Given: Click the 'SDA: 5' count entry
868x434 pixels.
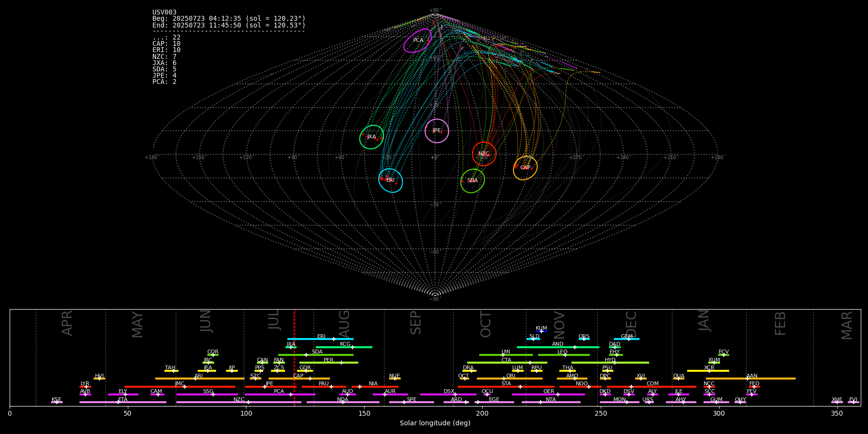Looking at the screenshot, I should pyautogui.click(x=164, y=69).
